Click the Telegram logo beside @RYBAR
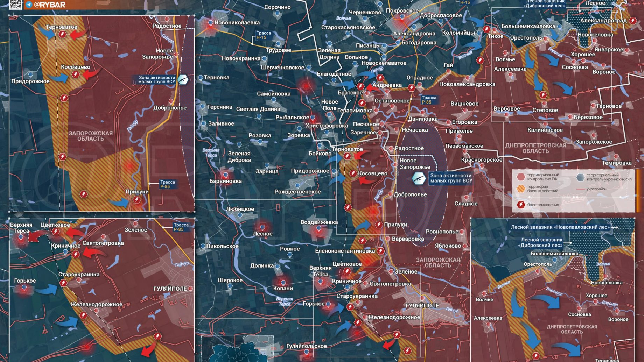 29,5
